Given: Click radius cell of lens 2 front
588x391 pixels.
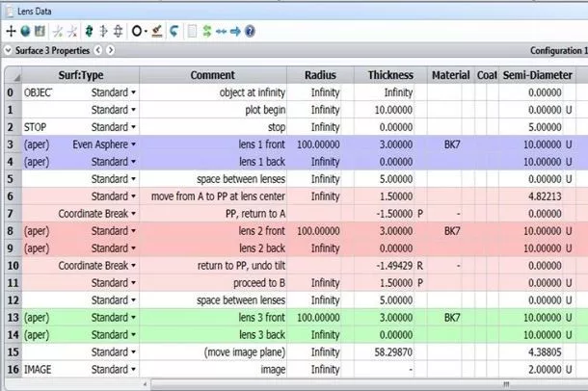Looking at the screenshot, I should click(x=321, y=230).
